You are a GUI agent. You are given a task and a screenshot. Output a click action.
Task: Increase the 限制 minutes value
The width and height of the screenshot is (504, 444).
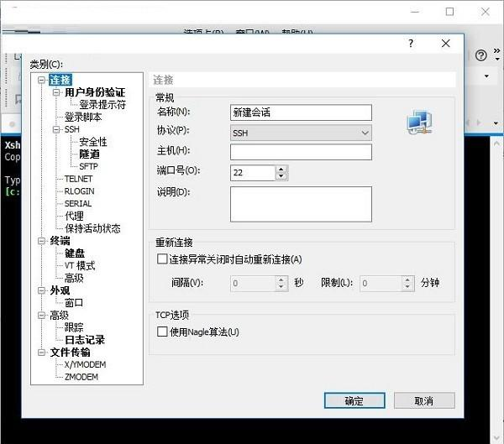[407, 279]
